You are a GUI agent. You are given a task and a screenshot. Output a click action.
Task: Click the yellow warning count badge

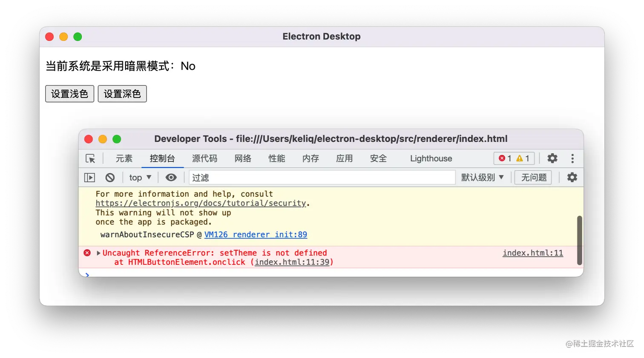(523, 158)
